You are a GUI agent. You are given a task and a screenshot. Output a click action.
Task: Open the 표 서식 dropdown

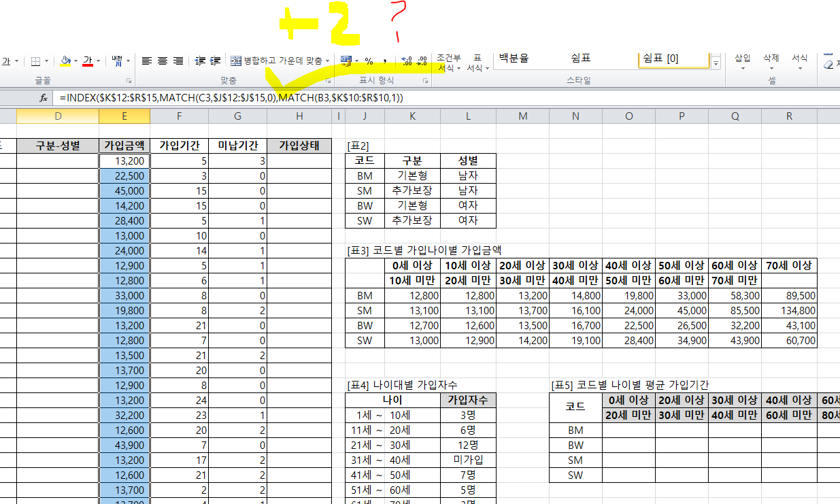click(477, 63)
